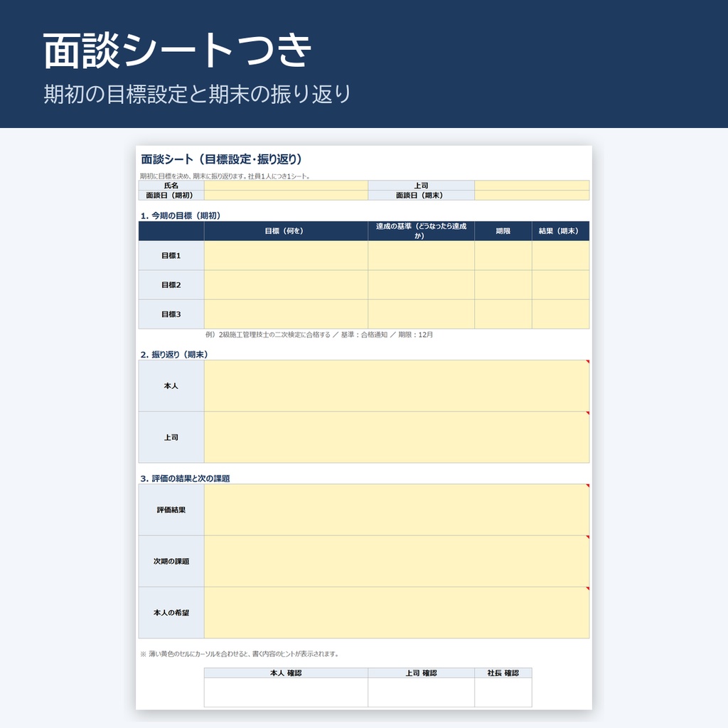Screen dimensions: 728x728
Task: Select the 目標1 期限 cell
Action: pyautogui.click(x=503, y=255)
